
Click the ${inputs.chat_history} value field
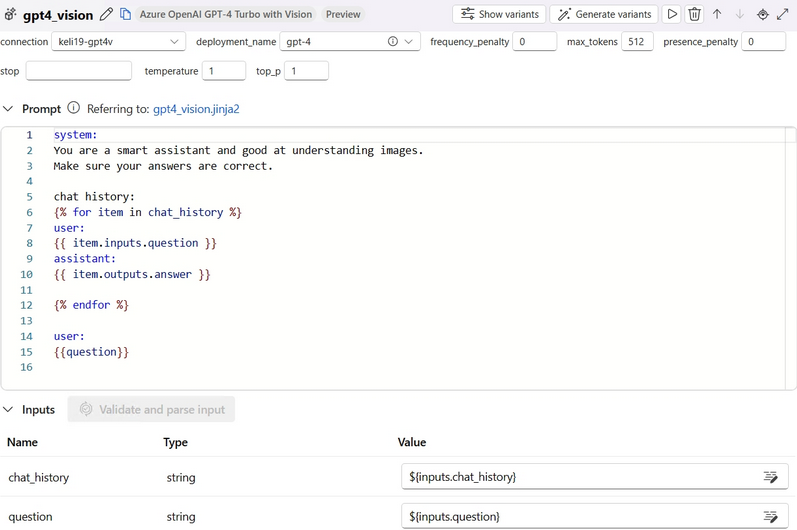595,477
